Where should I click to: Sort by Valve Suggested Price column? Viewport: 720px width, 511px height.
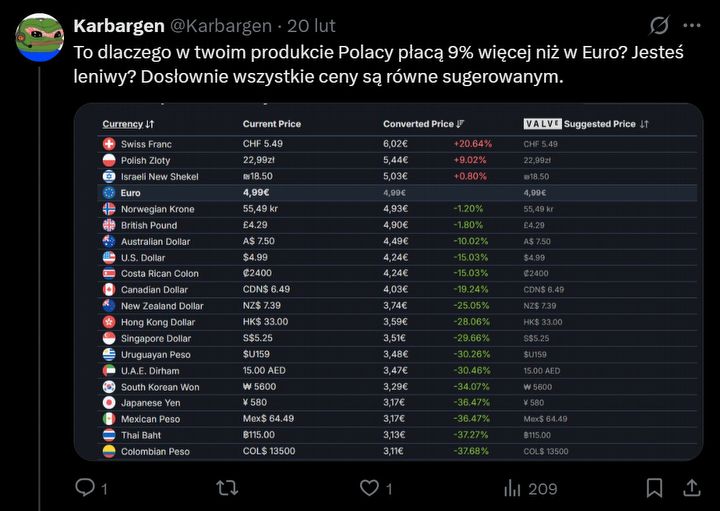point(586,124)
